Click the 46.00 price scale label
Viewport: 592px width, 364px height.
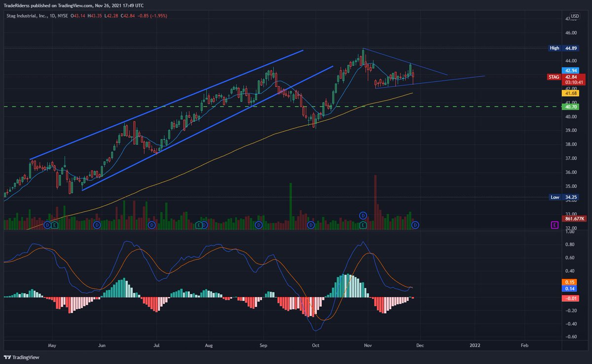pyautogui.click(x=571, y=33)
